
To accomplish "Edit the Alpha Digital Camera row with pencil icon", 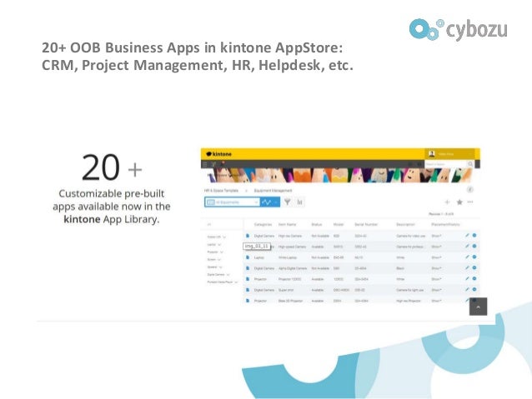I will (467, 268).
